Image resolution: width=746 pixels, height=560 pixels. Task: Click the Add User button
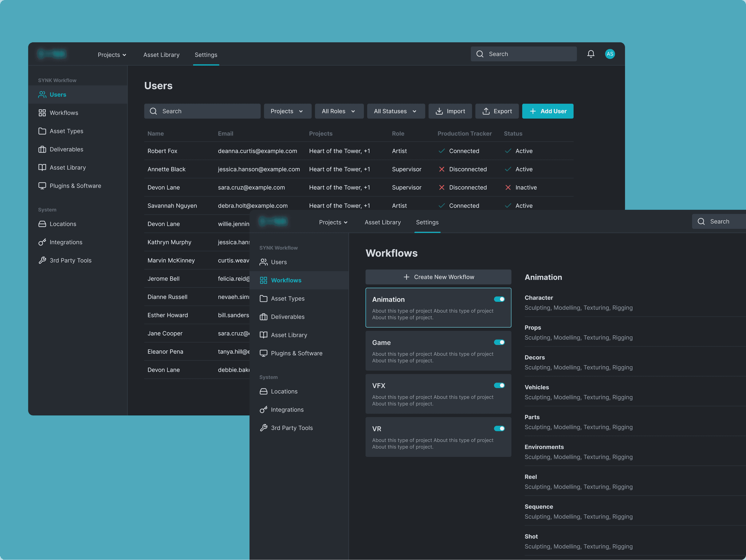[x=547, y=111]
